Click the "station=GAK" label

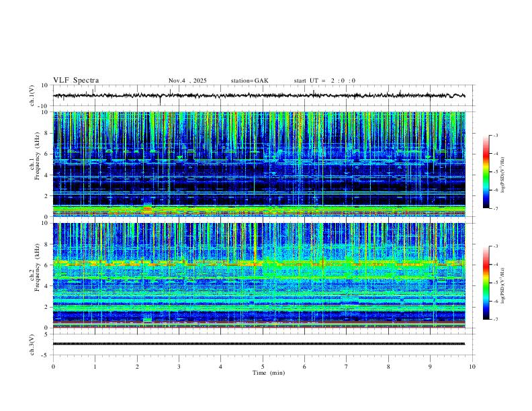coord(249,81)
